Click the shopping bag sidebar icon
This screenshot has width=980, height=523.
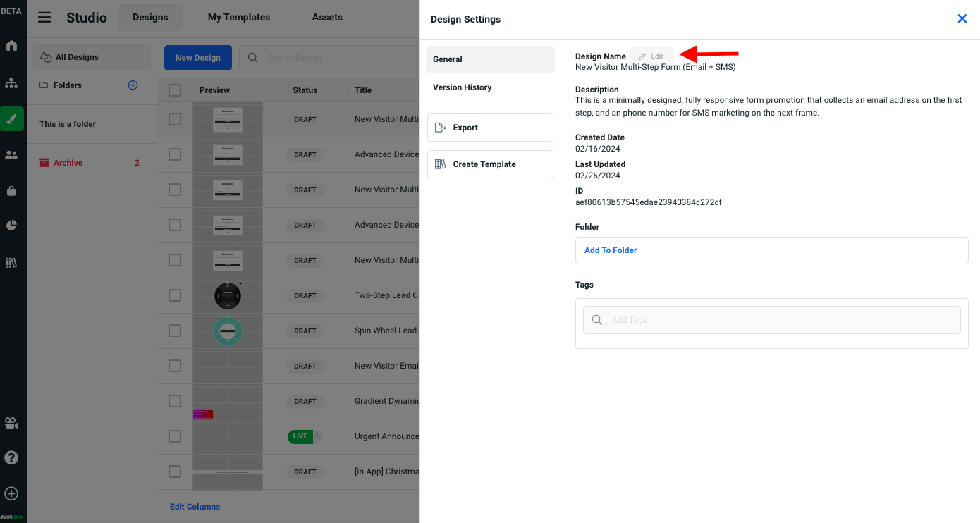click(x=11, y=191)
